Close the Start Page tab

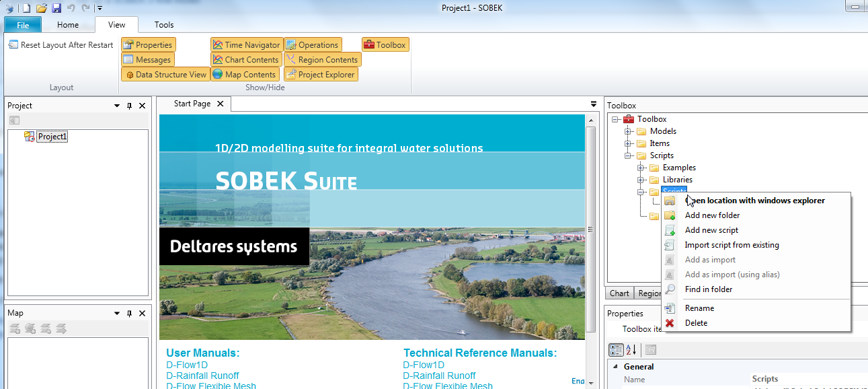[221, 104]
